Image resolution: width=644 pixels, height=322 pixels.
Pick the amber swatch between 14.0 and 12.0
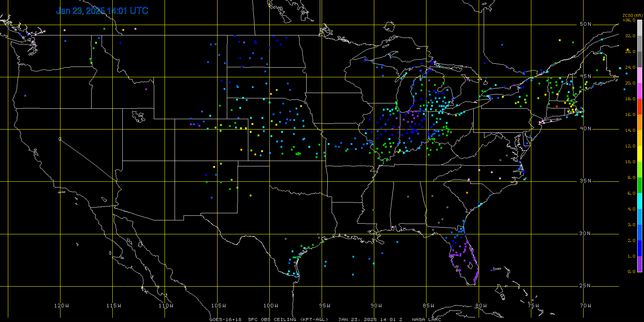[640, 138]
